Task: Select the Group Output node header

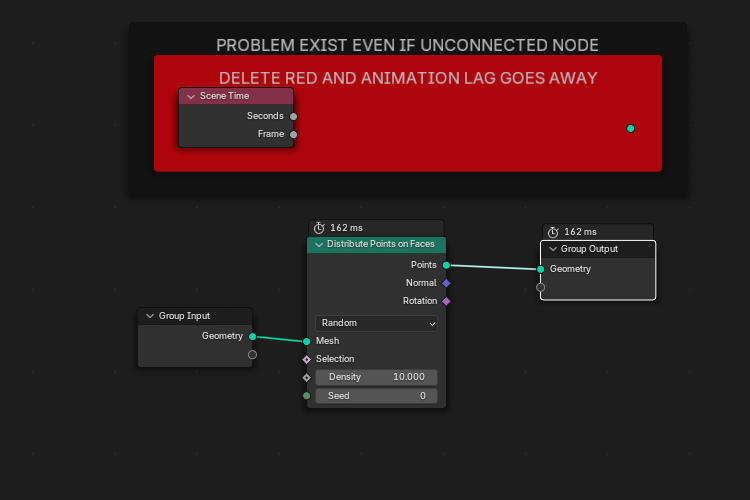Action: (x=600, y=249)
